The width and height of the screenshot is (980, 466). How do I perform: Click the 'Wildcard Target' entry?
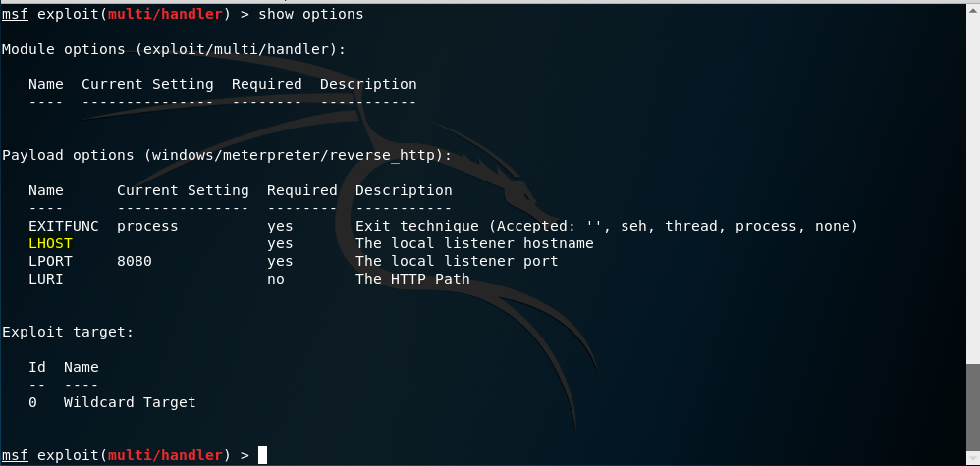(x=130, y=402)
